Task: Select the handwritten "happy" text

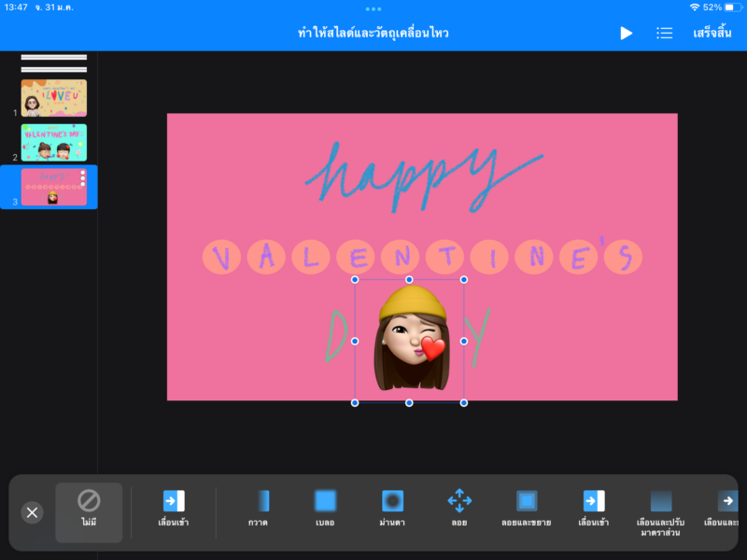Action: coord(411,173)
